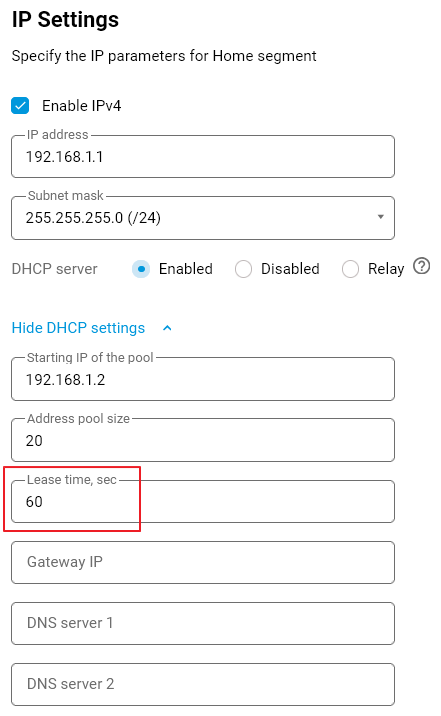Open the Subnet mask dropdown
Viewport: 441px width, 716px height.
point(203,218)
